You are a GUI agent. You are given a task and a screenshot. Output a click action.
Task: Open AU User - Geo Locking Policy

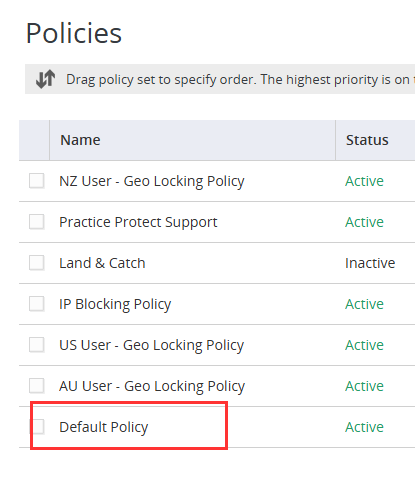(152, 386)
